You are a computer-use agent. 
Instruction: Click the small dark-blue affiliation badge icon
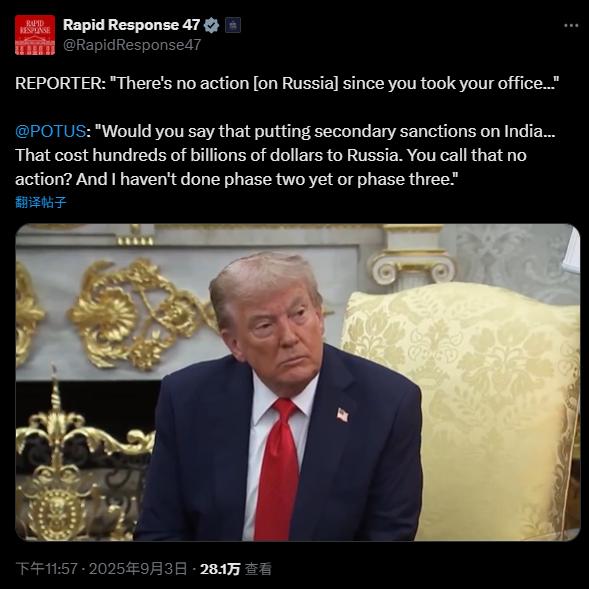pos(233,25)
